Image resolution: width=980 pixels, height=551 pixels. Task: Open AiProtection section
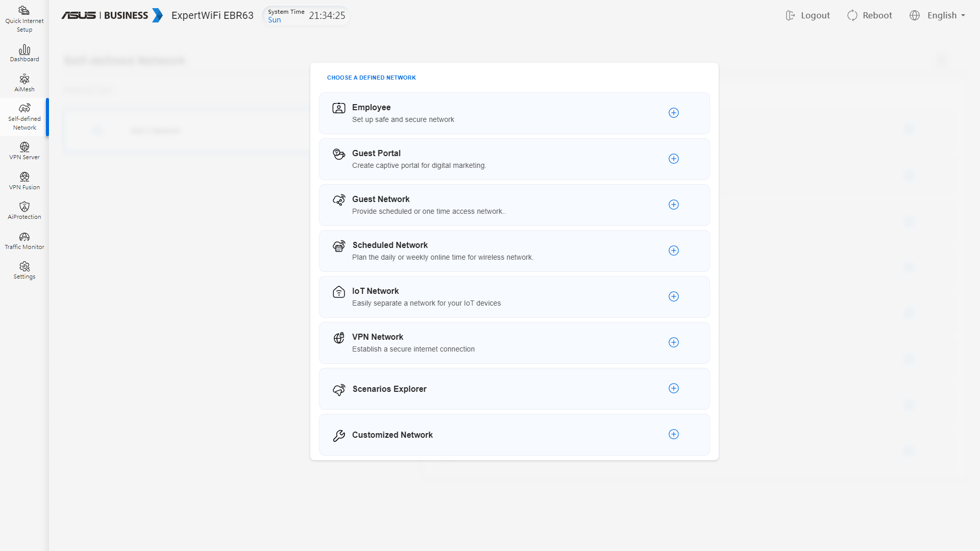(24, 211)
